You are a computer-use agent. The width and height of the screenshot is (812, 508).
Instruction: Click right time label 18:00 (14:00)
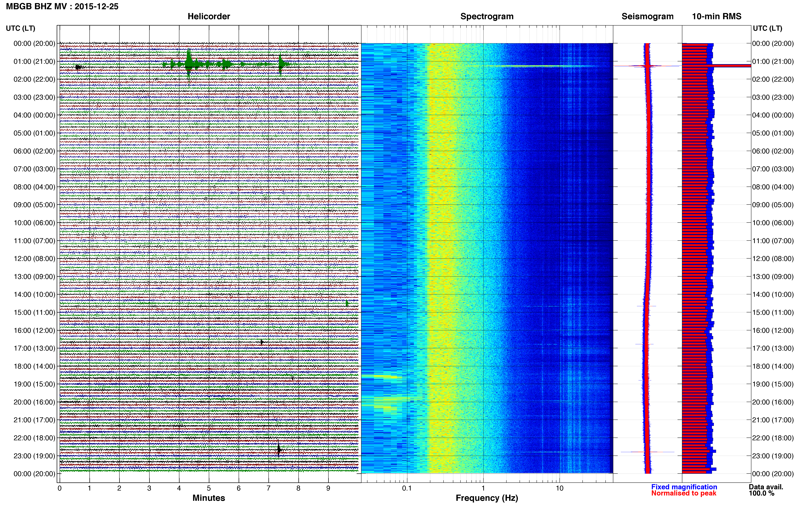click(x=773, y=366)
